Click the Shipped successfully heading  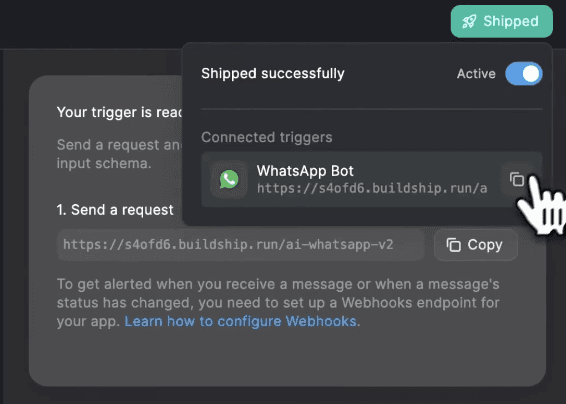[x=273, y=74]
